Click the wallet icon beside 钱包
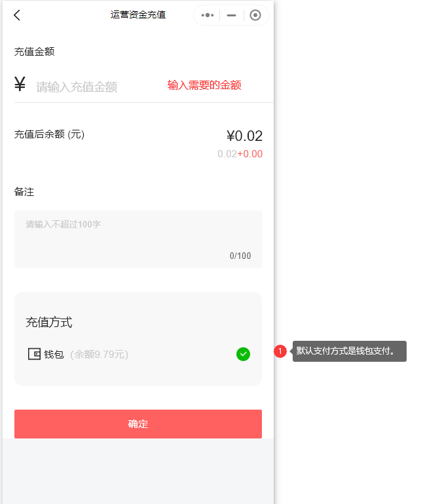Screen dimensions: 423x504 tap(34, 354)
